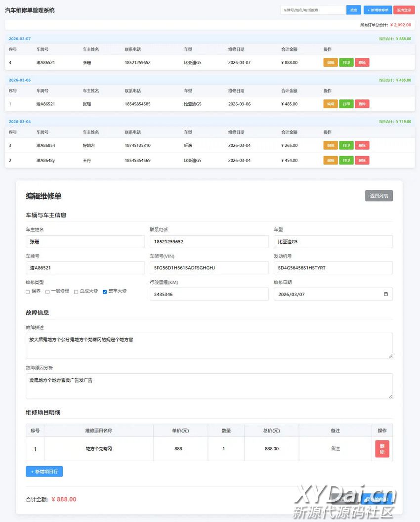Tick the 总成大修 checkbox
Image resolution: width=420 pixels, height=522 pixels.
coord(76,292)
